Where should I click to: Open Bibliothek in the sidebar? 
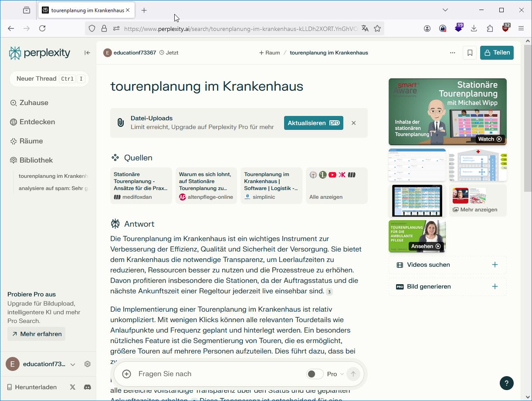coord(31,160)
